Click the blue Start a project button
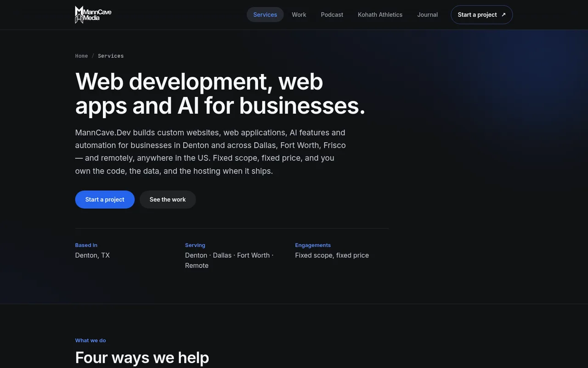This screenshot has height=368, width=588. (x=105, y=200)
